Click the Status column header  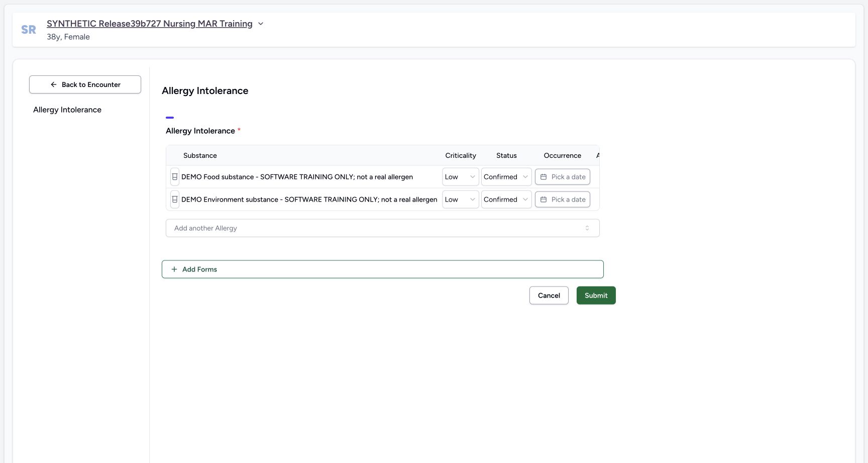[506, 156]
